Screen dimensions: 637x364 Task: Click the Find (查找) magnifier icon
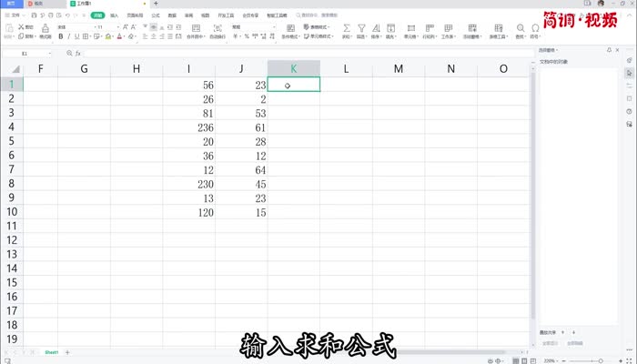tap(521, 28)
